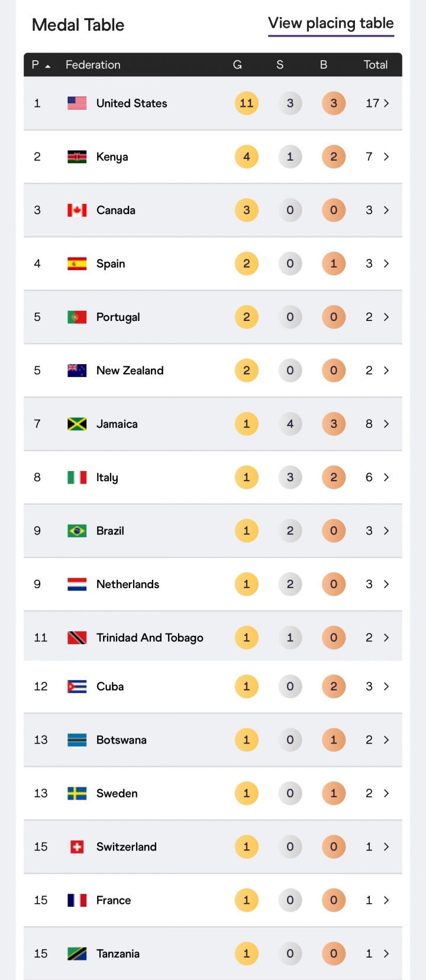Click the Jamaica flag icon

(77, 424)
